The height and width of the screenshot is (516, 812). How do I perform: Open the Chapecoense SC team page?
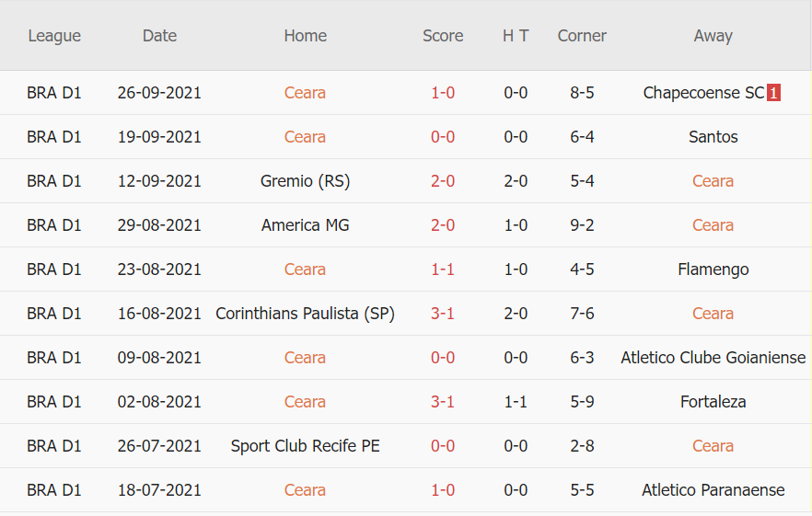[x=703, y=93]
